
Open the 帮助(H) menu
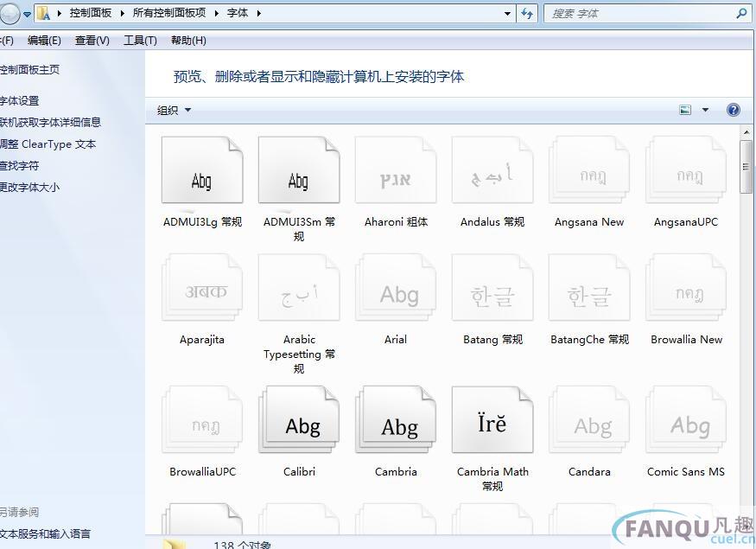pos(188,41)
